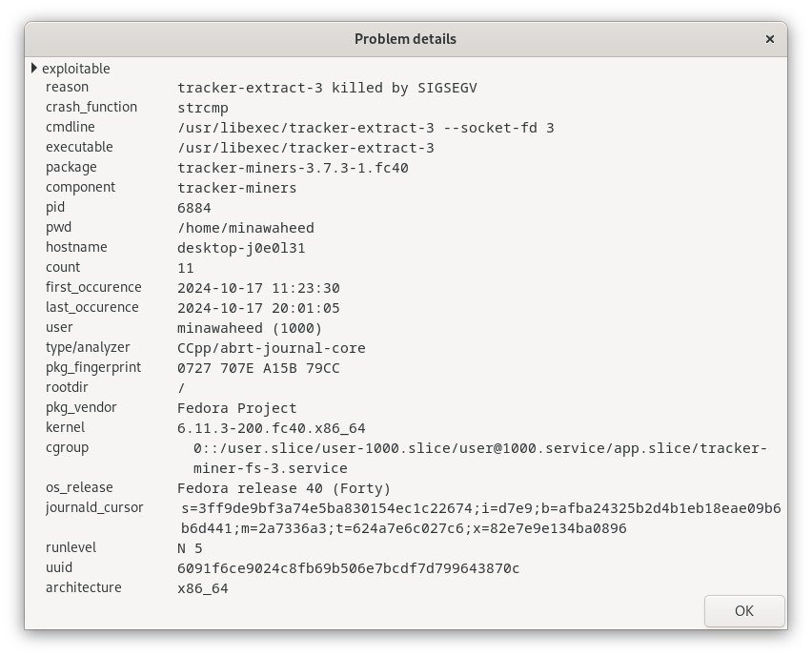Click the uuid hash value
The width and height of the screenshot is (812, 657).
point(348,568)
